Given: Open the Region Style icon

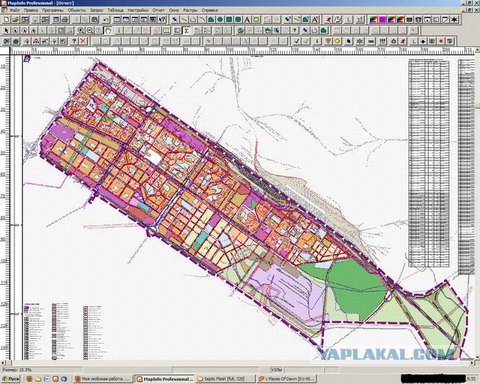Looking at the screenshot, I should (306, 20).
